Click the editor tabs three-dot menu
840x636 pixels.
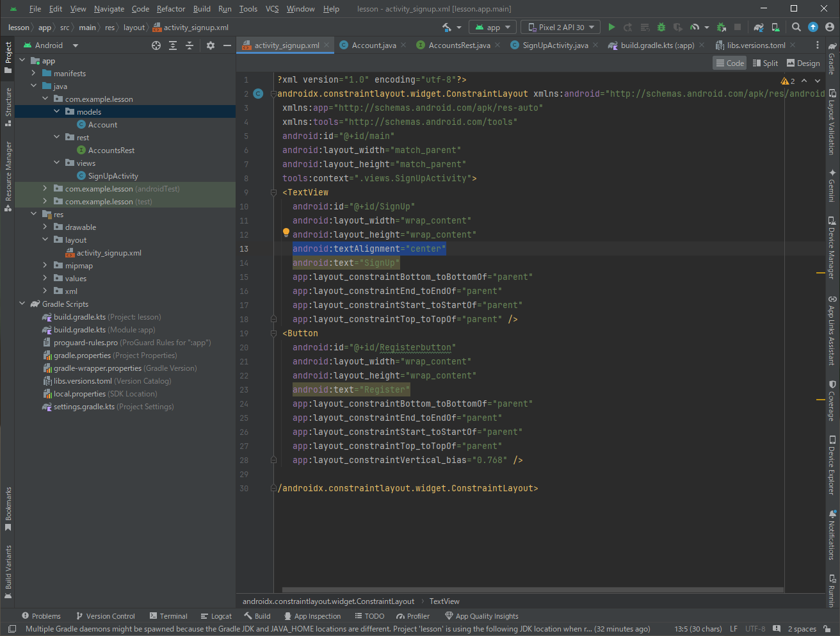(x=817, y=45)
